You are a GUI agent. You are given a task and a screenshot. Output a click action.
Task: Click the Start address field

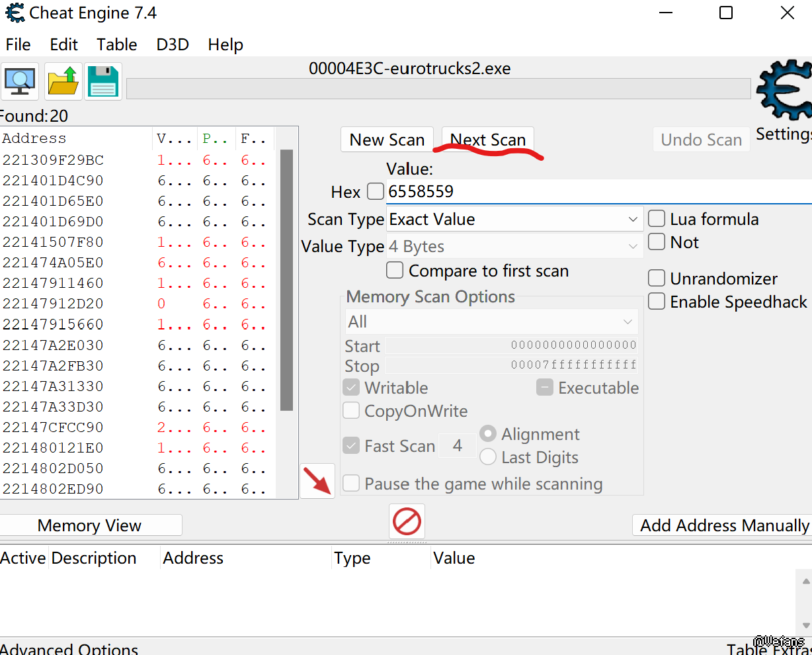click(512, 345)
